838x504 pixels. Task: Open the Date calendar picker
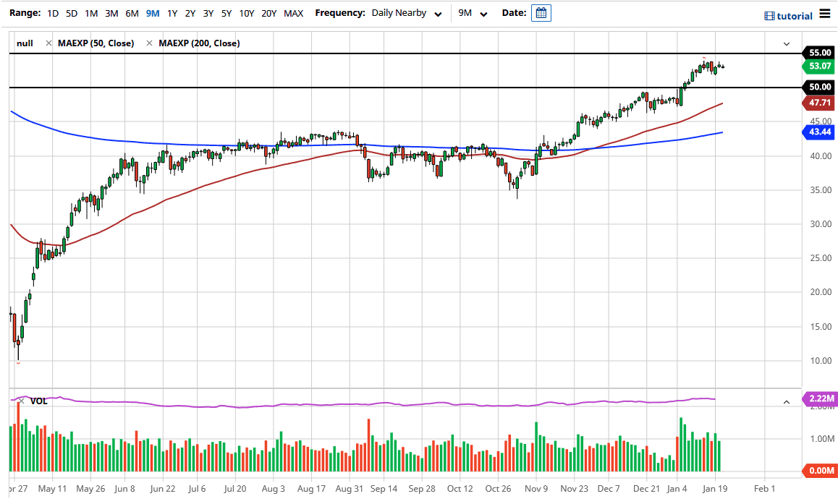point(541,13)
